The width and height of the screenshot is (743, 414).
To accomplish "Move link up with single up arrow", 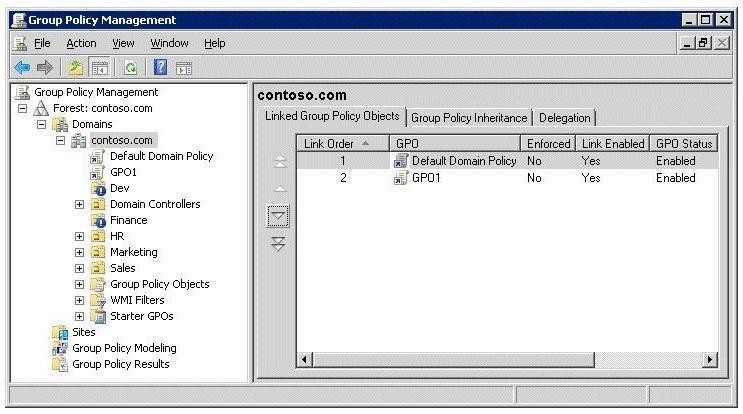I will [x=280, y=189].
